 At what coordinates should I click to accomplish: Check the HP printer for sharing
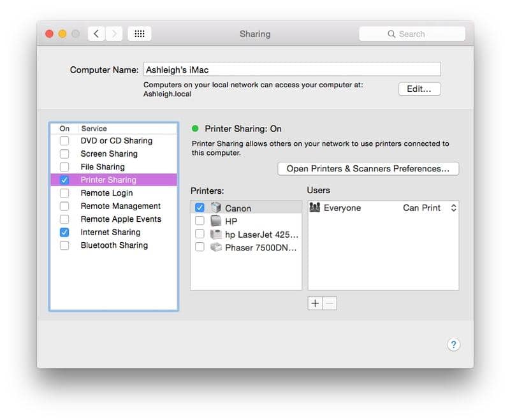coord(200,221)
